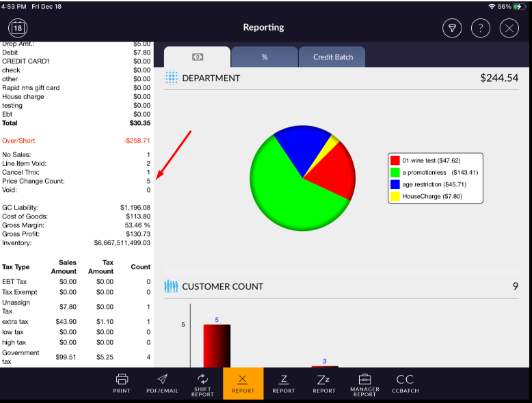Close the Reporting screen
The width and height of the screenshot is (532, 403).
point(509,28)
